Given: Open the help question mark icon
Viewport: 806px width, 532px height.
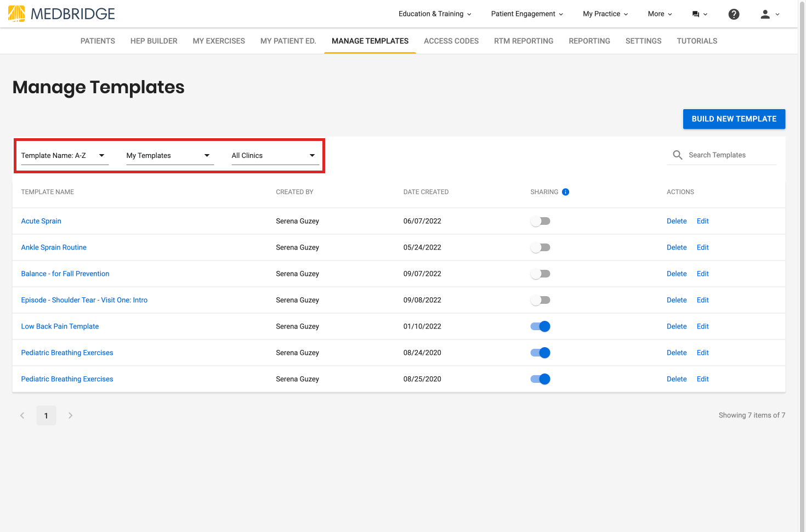Looking at the screenshot, I should [x=734, y=14].
